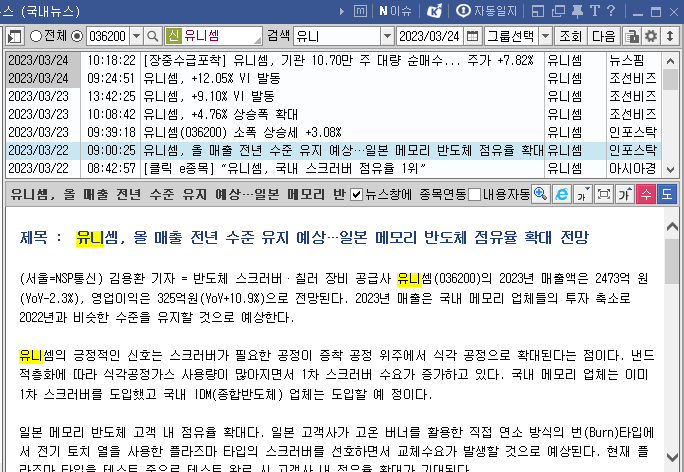Click the small triangle arrow in title bar

pos(342,11)
